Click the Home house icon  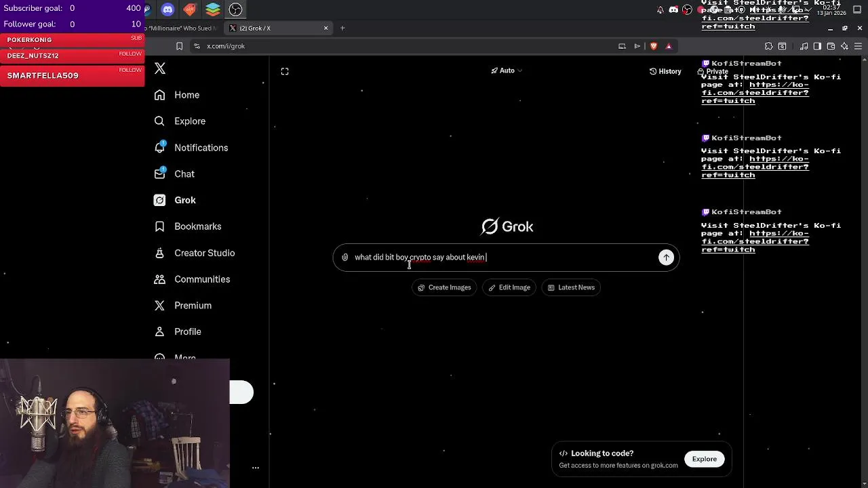(x=159, y=95)
